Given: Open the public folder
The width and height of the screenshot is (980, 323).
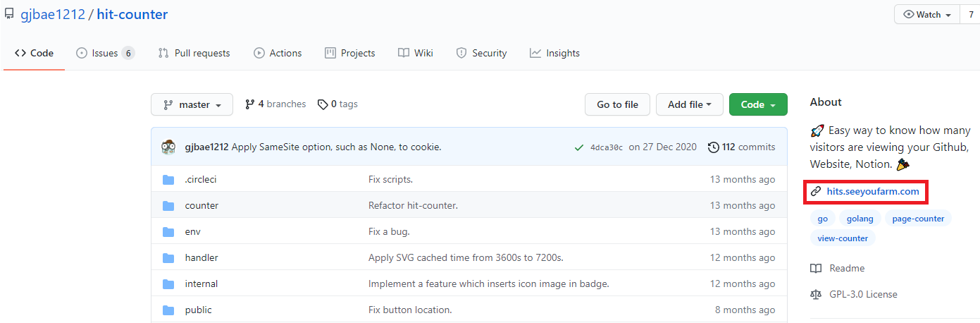Looking at the screenshot, I should tap(198, 310).
